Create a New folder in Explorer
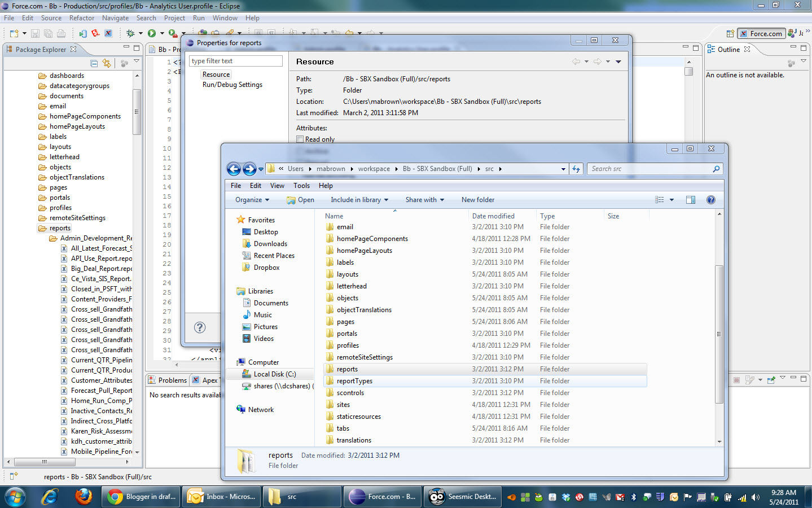The image size is (812, 508). click(477, 199)
